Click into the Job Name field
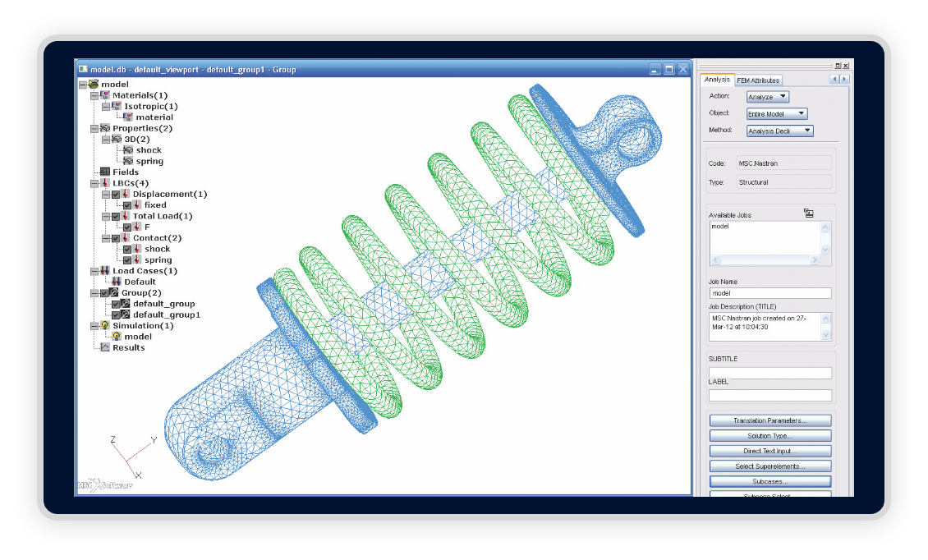928x560 pixels. pyautogui.click(x=770, y=293)
